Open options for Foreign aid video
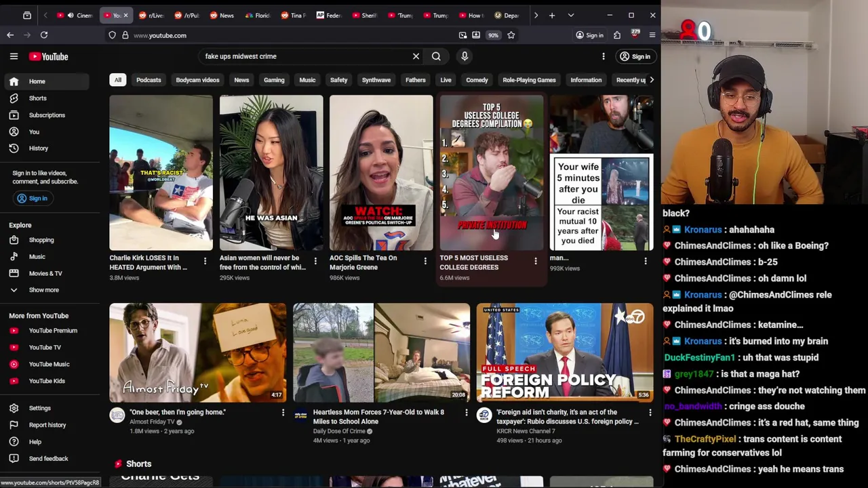868x488 pixels. click(650, 413)
